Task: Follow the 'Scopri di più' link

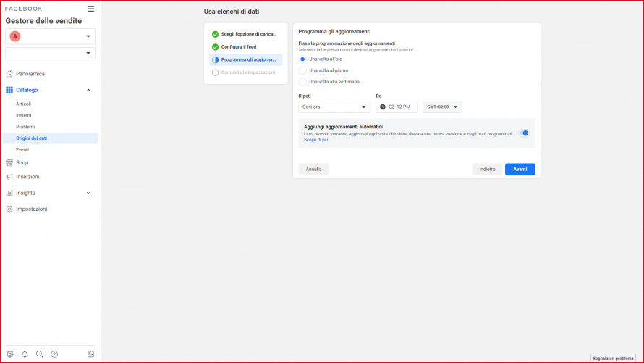Action: pyautogui.click(x=316, y=140)
